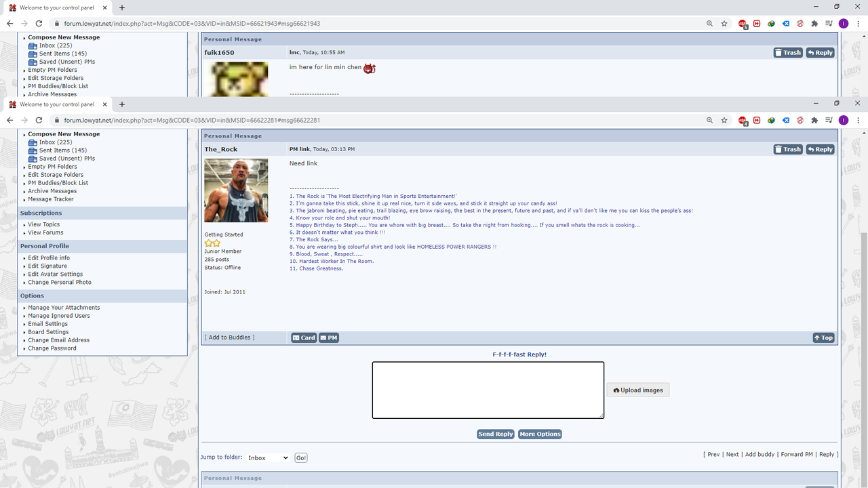Click Forward PM link

tap(797, 454)
